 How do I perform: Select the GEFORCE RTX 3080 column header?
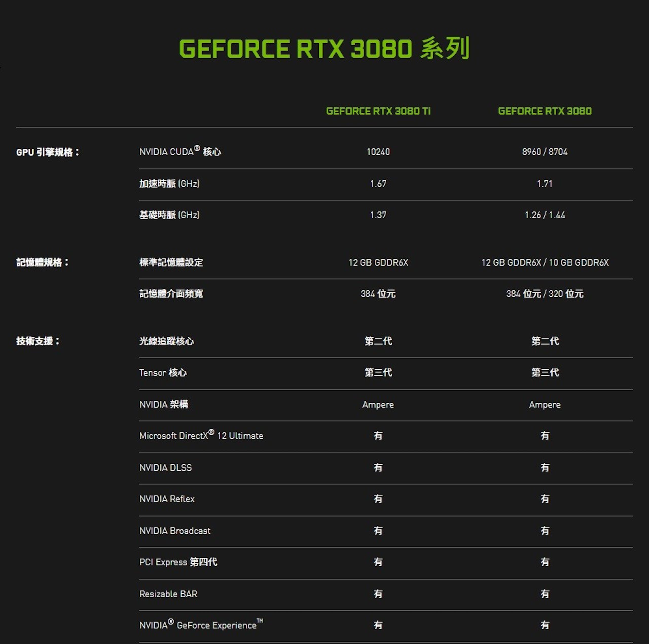(x=545, y=111)
